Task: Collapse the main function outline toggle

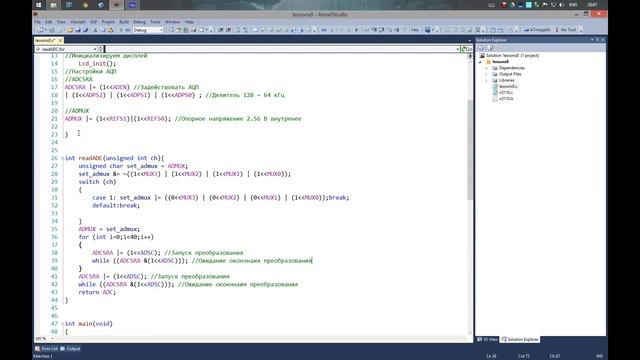Action: pos(62,324)
